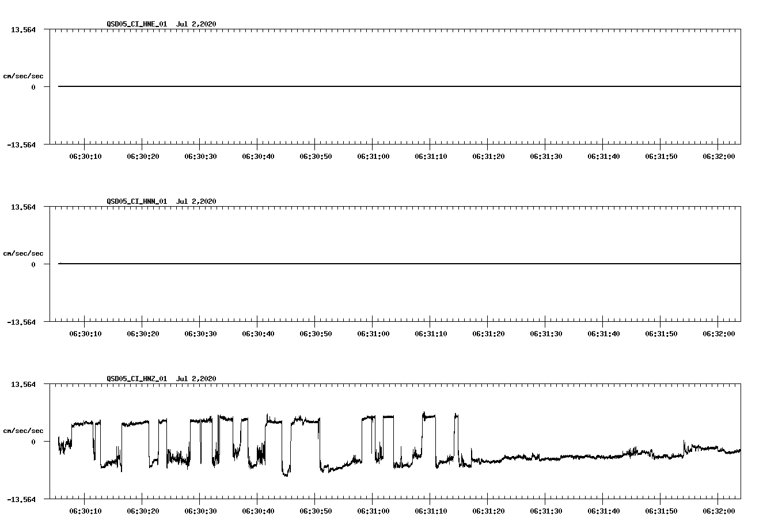782x532 pixels.
Task: Click 06:30:30 time label on HNN chart
Action: coord(200,334)
